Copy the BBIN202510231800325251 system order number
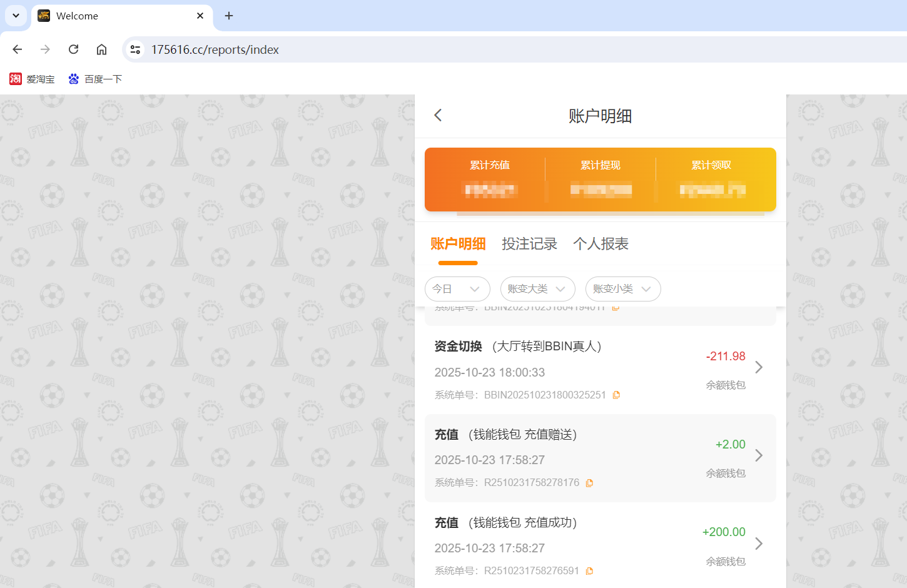This screenshot has width=907, height=588. pyautogui.click(x=617, y=395)
